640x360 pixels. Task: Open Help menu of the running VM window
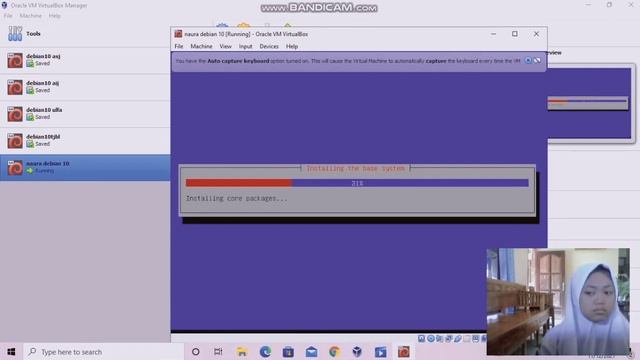click(292, 47)
